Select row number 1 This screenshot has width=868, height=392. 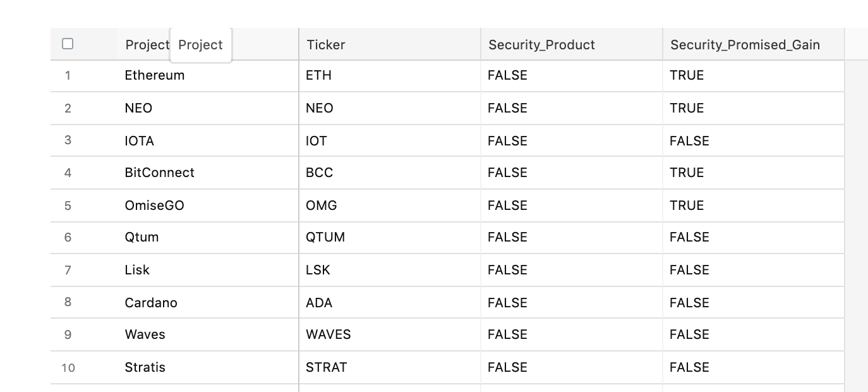pos(68,76)
